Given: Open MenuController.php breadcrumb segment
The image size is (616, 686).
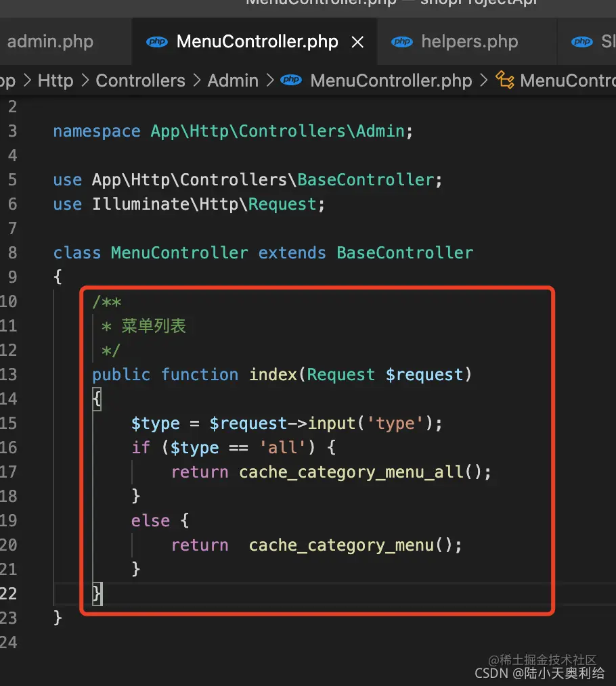Looking at the screenshot, I should point(391,81).
